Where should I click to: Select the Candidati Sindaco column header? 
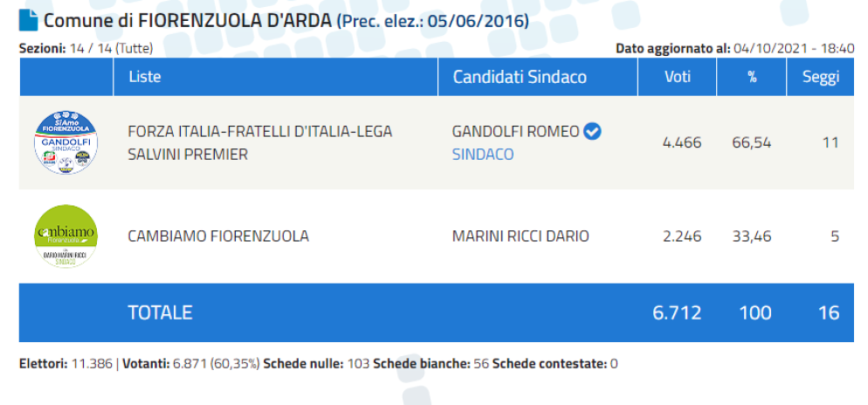pos(520,77)
